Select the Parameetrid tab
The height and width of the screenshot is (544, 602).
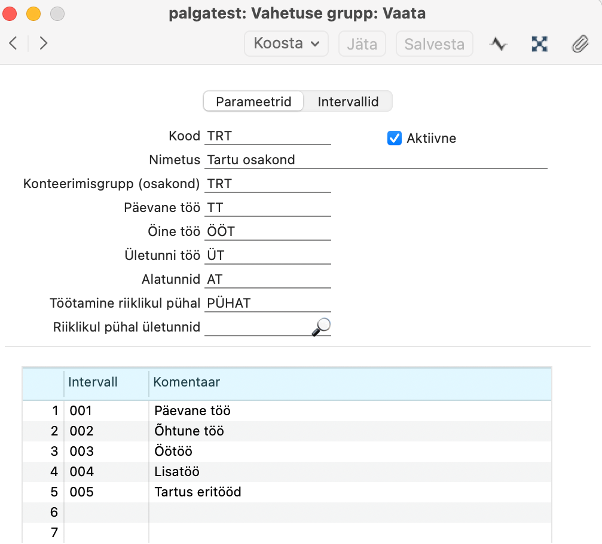(253, 101)
